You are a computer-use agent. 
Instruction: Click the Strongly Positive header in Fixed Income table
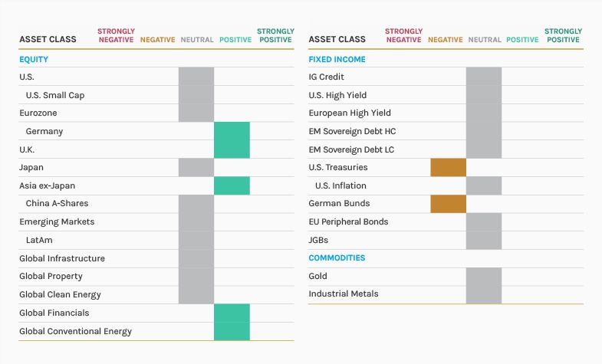point(563,36)
